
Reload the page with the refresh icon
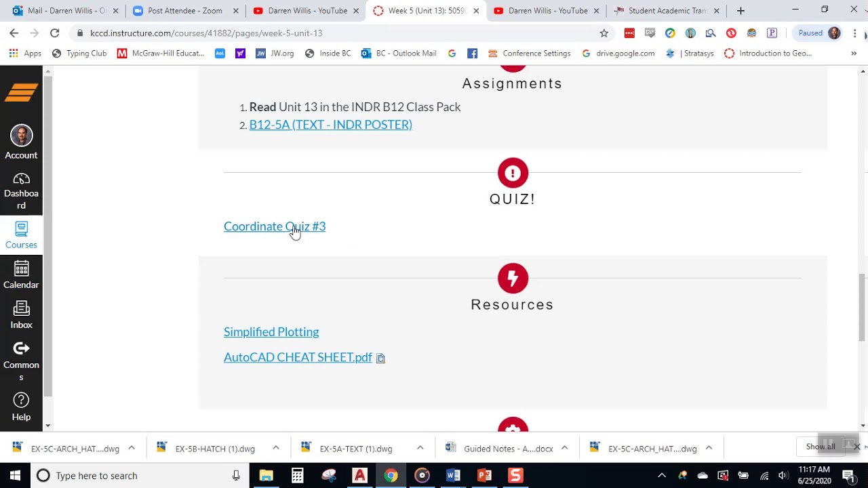54,33
